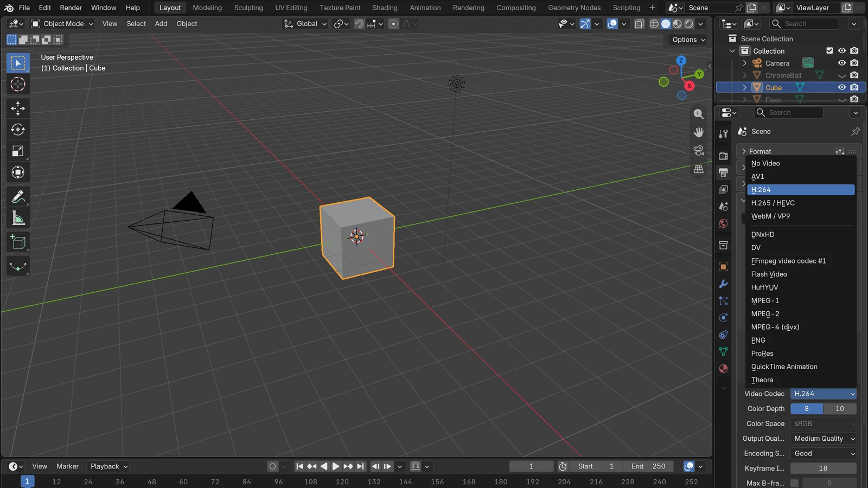Open the Object Mode dropdown
This screenshot has width=868, height=488.
62,24
